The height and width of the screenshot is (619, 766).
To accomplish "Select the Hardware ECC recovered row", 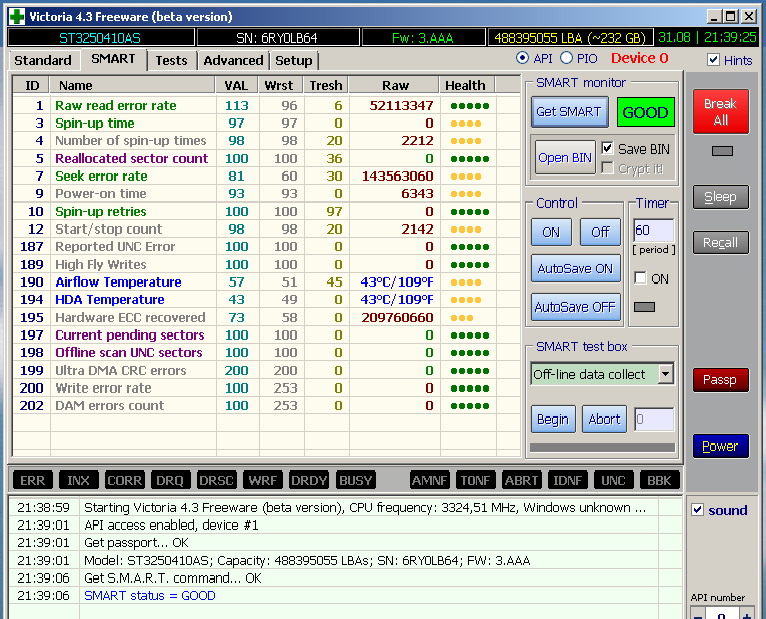I will pos(266,318).
